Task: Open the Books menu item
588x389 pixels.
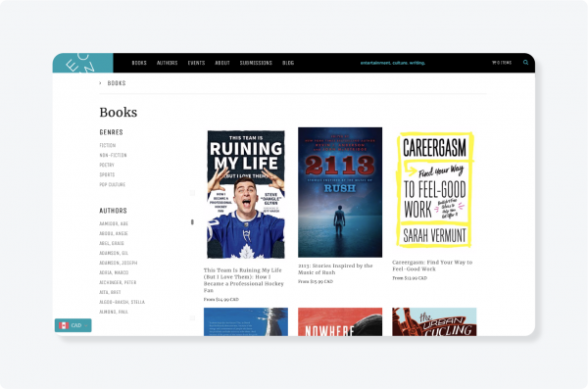Action: [x=139, y=63]
